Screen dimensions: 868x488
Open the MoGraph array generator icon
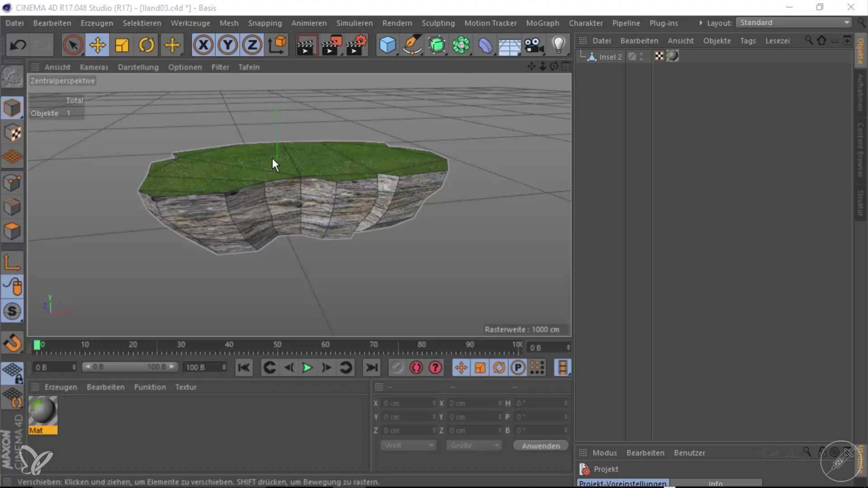[x=461, y=45]
